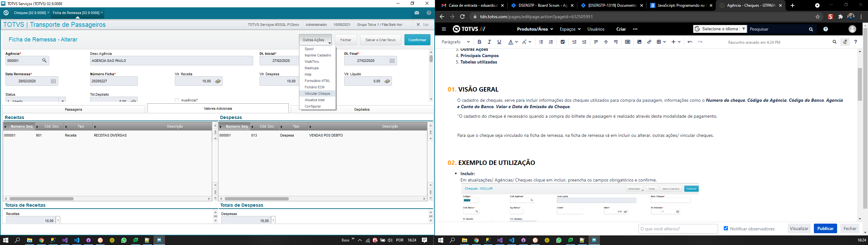Screen dimensions: 868x245
Task: Open find and replace in the editor toolbar
Action: [x=834, y=42]
